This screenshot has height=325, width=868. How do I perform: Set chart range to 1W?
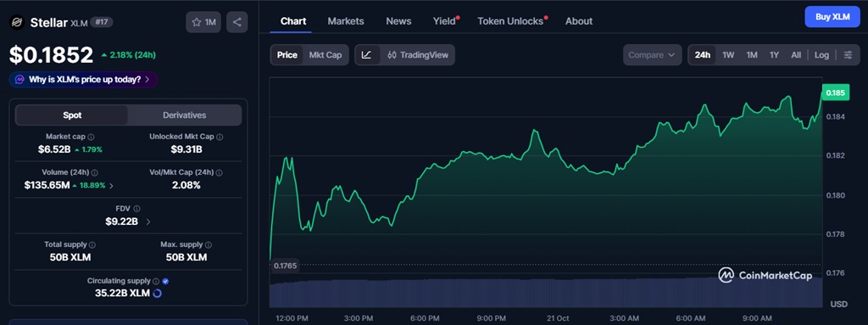click(x=728, y=55)
